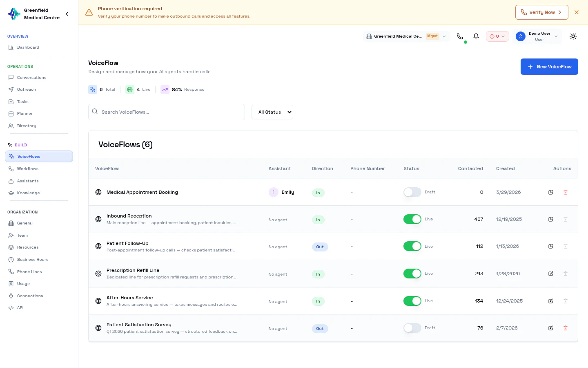Click Verify Now in the banner
Viewport: 588px width, 368px height.
point(541,12)
